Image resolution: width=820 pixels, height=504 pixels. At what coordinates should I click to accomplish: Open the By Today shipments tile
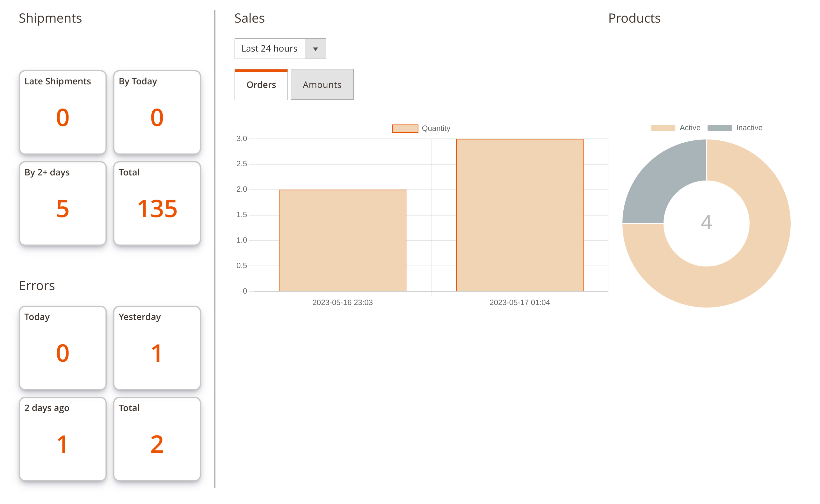point(157,112)
